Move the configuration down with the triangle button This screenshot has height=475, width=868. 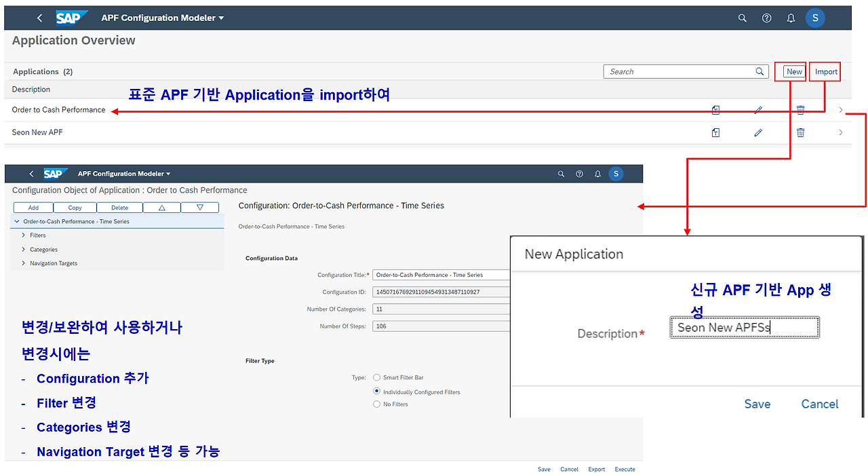coord(200,208)
